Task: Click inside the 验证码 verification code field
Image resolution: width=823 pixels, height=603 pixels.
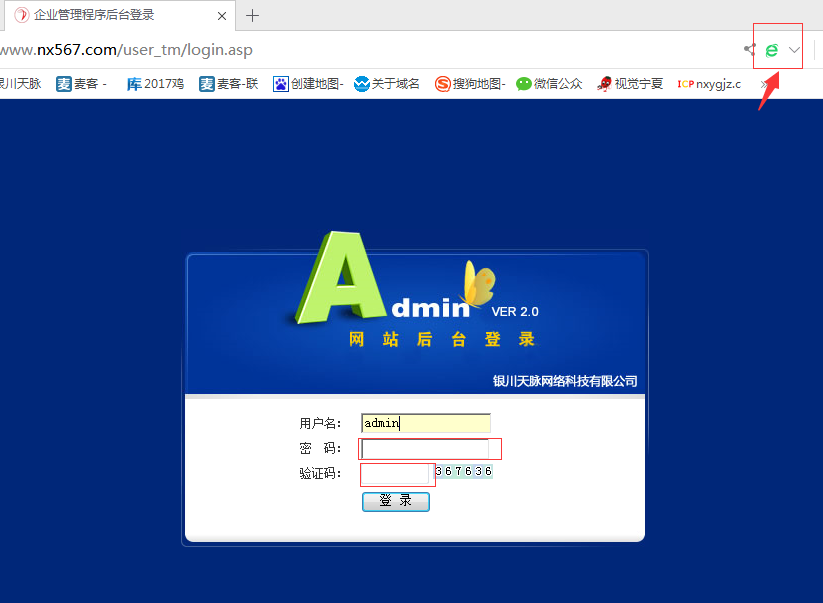Action: pos(395,474)
